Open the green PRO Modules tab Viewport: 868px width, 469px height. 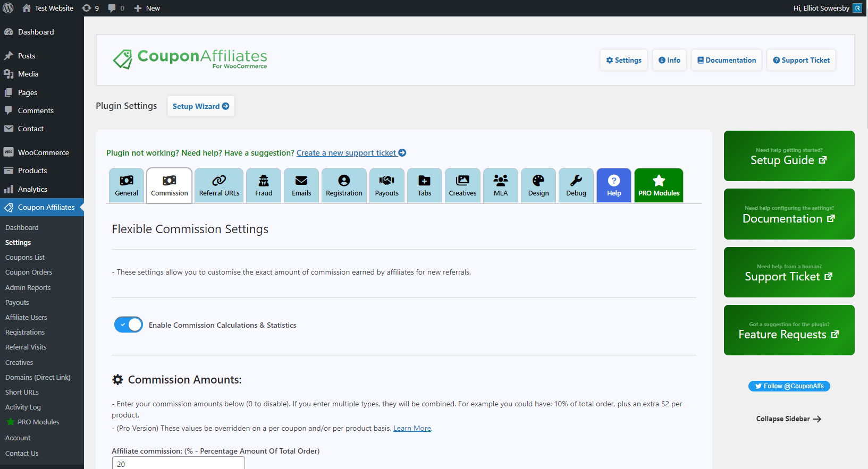click(x=659, y=185)
